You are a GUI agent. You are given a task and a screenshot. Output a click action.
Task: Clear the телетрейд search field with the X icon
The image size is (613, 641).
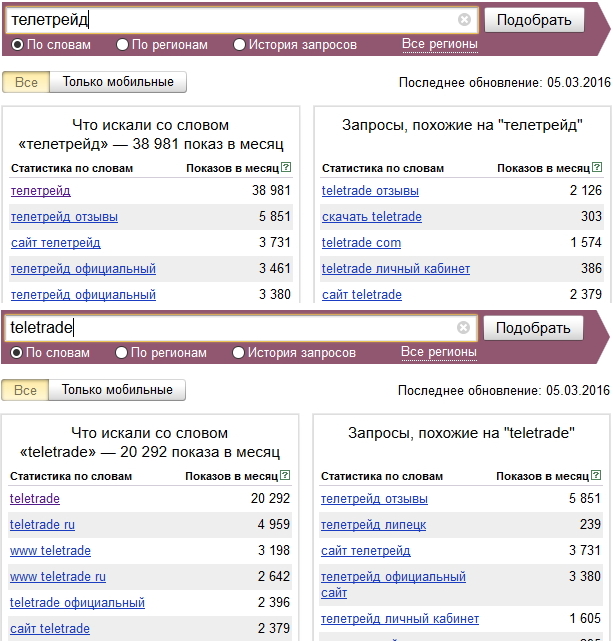coord(464,19)
